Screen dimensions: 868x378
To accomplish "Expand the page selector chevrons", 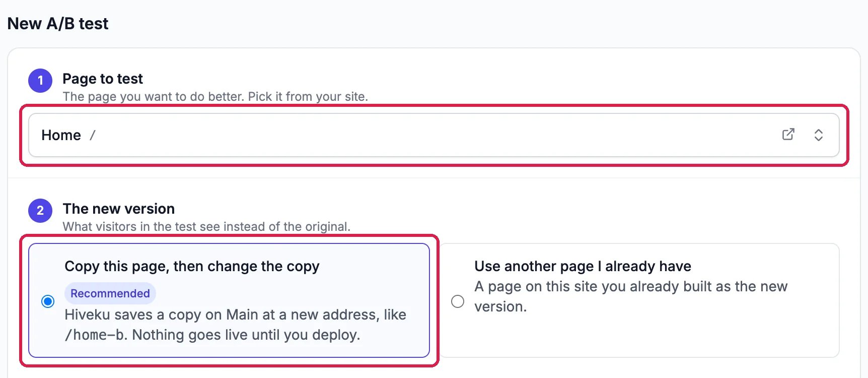I will [x=819, y=135].
